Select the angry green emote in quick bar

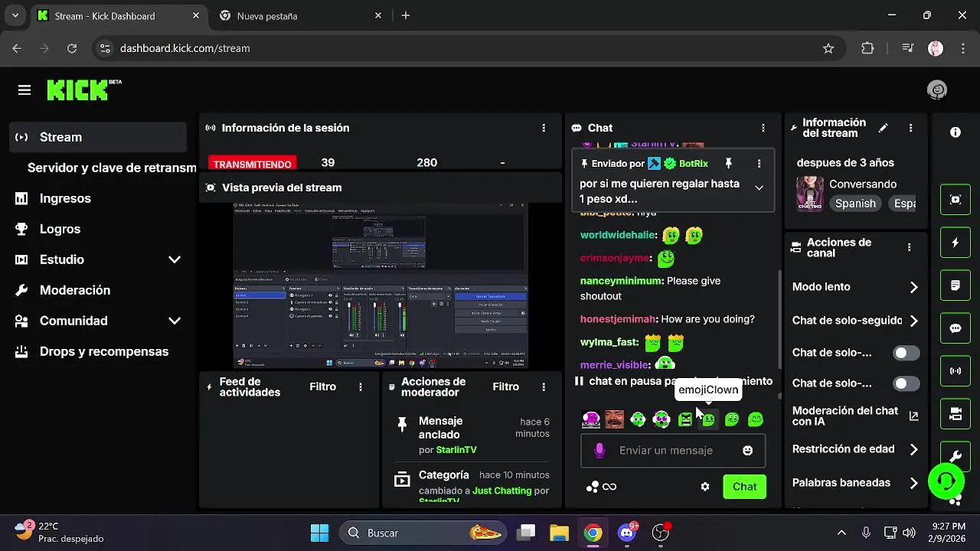coord(685,419)
